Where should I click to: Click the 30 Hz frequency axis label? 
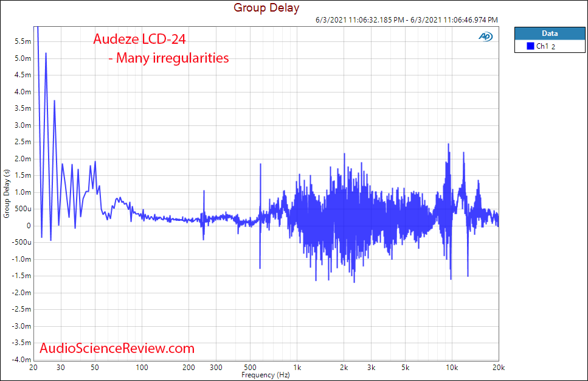point(61,368)
